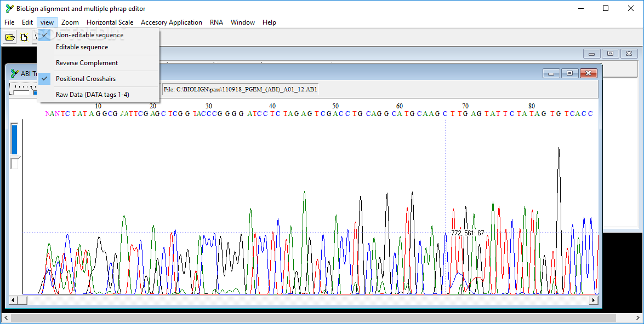Viewport: 644px width, 324px height.
Task: Click the horizontal scale ruler slider
Action: click(x=23, y=89)
